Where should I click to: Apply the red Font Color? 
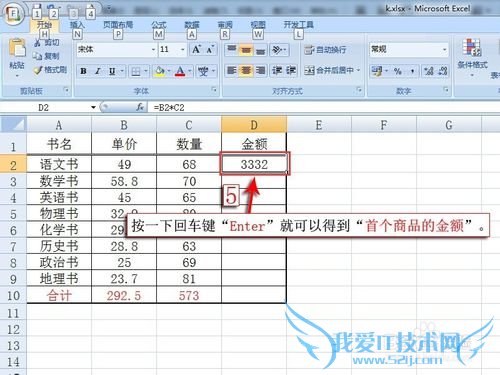(x=180, y=71)
